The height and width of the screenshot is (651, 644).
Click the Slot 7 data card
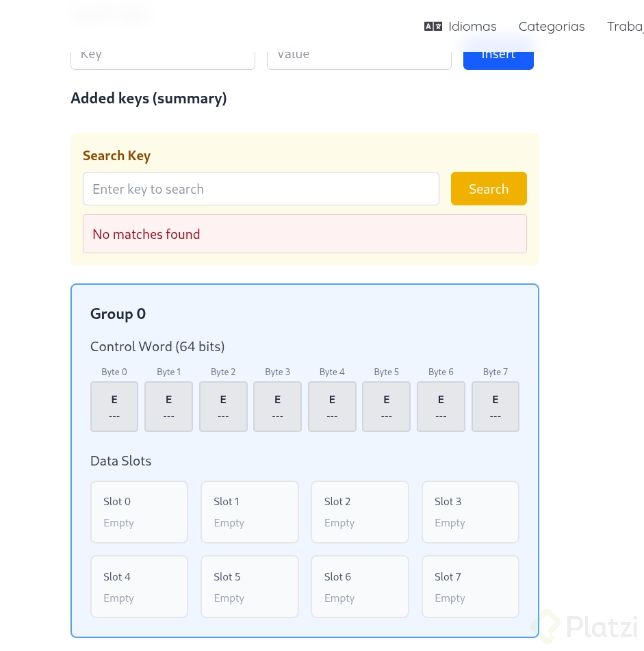(x=470, y=587)
